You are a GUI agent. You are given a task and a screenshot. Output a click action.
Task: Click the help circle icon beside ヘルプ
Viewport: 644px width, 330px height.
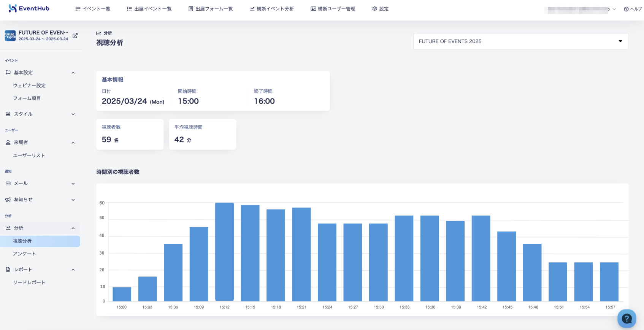(x=626, y=9)
